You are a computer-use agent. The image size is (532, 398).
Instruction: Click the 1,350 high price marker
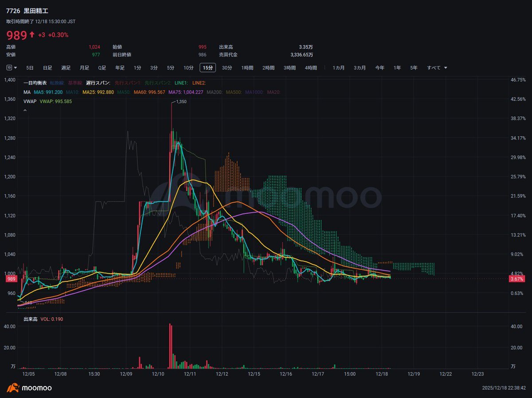[x=182, y=102]
